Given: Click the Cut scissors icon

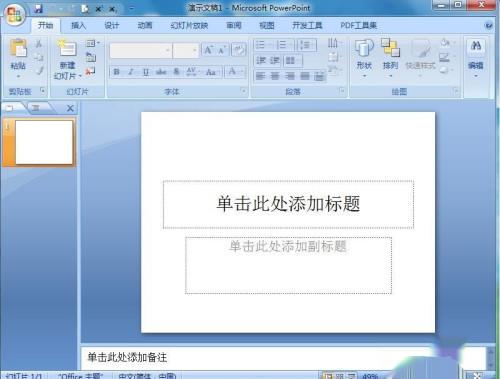Looking at the screenshot, I should click(x=39, y=43).
